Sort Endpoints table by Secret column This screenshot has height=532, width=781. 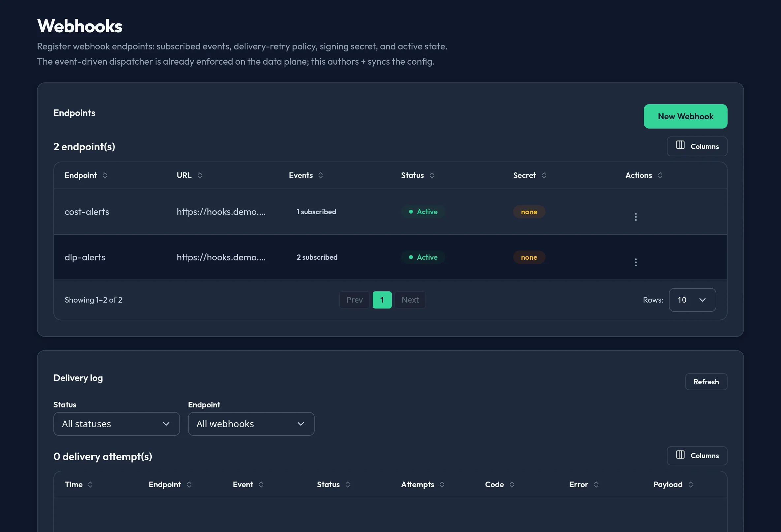tap(530, 175)
